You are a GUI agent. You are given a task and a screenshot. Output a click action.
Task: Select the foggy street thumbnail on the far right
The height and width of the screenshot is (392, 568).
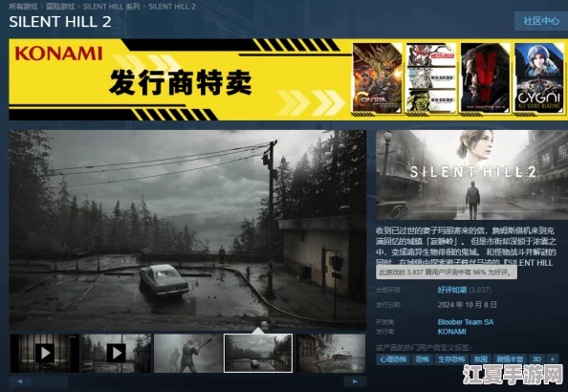click(331, 353)
